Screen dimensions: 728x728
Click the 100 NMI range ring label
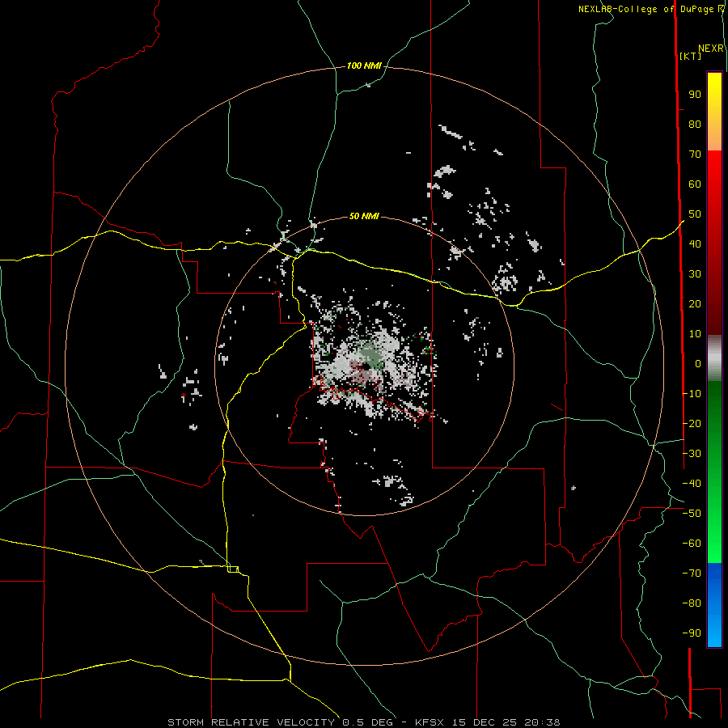(x=364, y=66)
